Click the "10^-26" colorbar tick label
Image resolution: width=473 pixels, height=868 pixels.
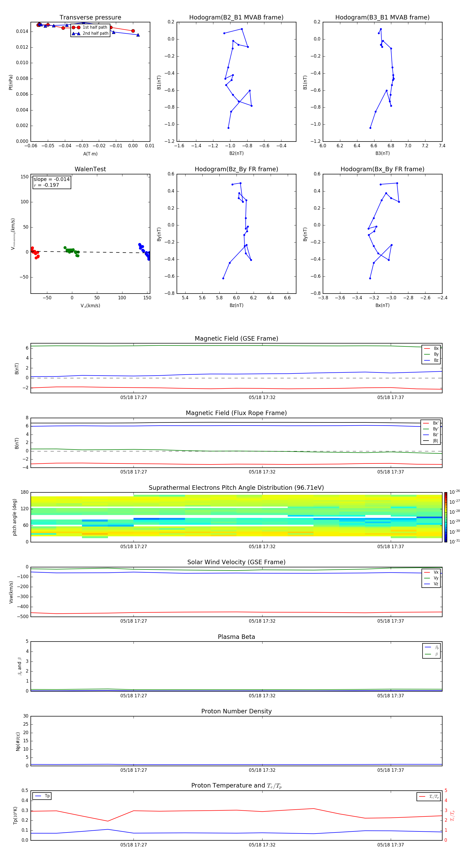pos(455,492)
